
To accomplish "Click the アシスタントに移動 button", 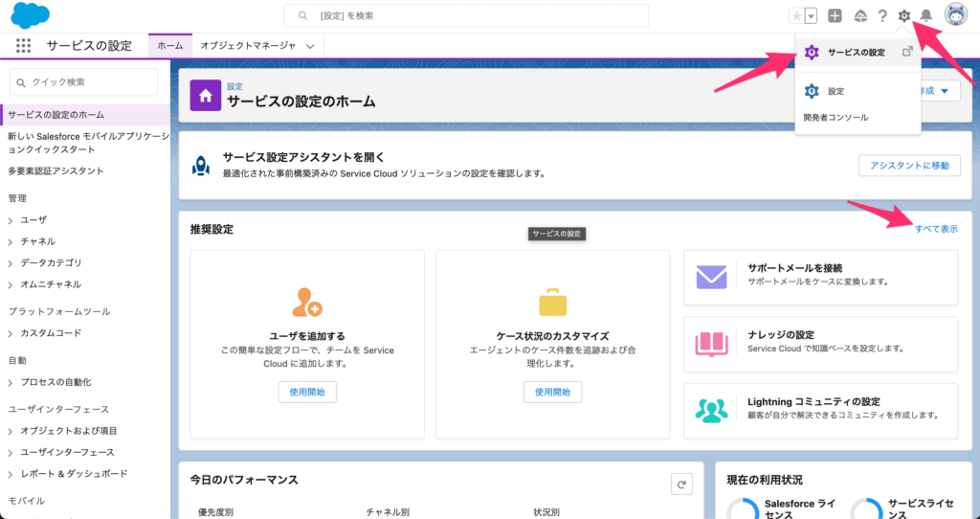I will [x=909, y=166].
